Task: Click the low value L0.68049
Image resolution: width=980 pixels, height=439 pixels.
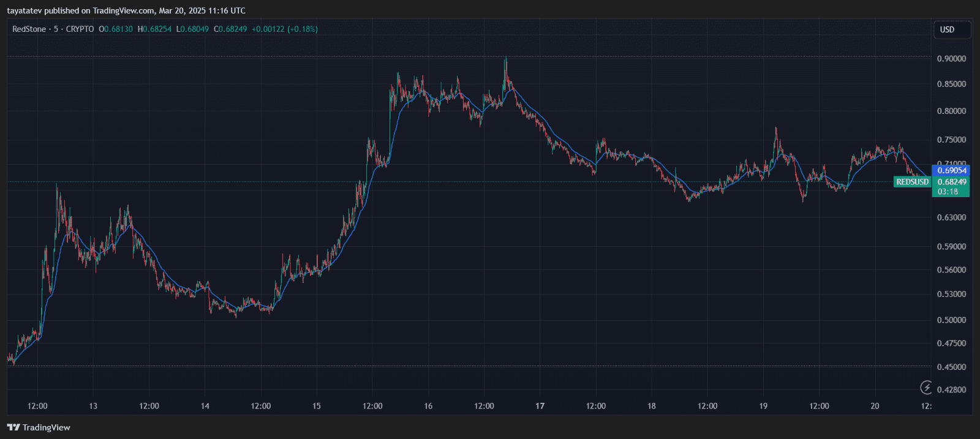Action: [192, 29]
